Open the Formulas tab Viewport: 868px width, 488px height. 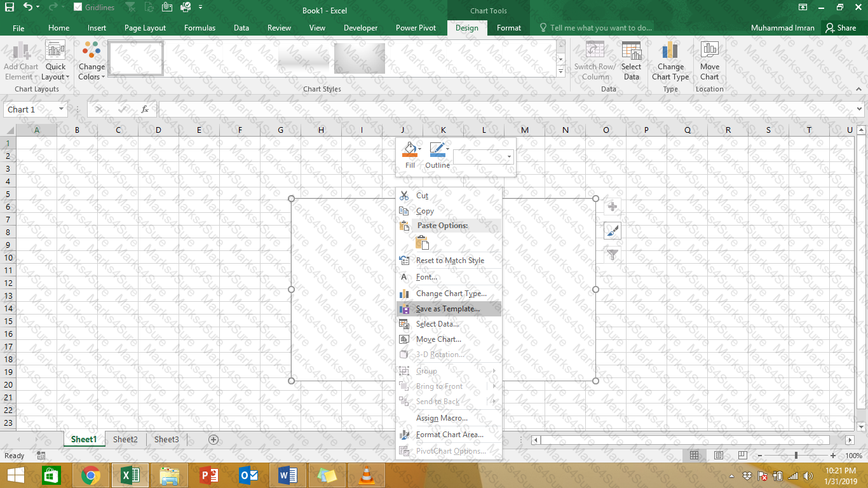(200, 28)
